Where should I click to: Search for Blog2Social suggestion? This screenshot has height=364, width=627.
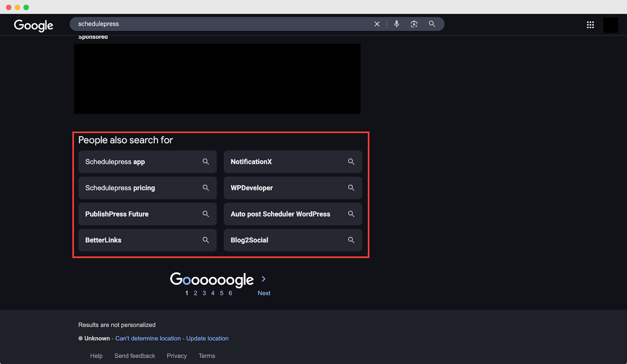coord(293,240)
